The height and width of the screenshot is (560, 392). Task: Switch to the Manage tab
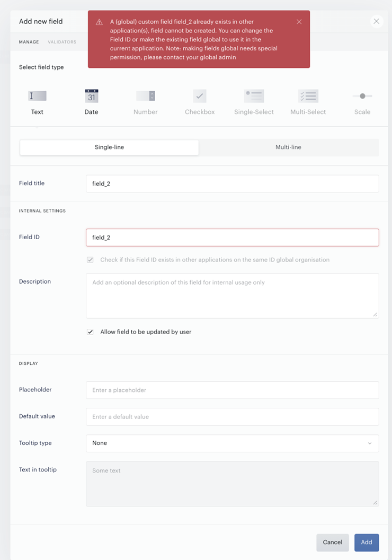[x=29, y=42]
